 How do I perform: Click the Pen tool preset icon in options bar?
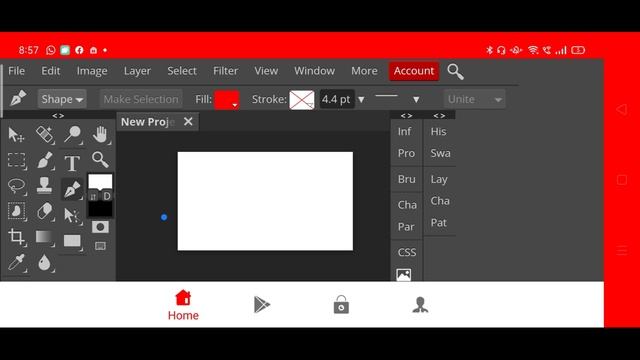pyautogui.click(x=18, y=98)
